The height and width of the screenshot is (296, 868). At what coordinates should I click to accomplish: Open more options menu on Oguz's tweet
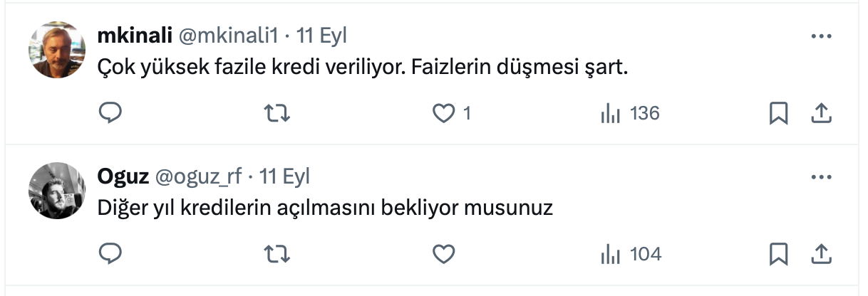[822, 176]
